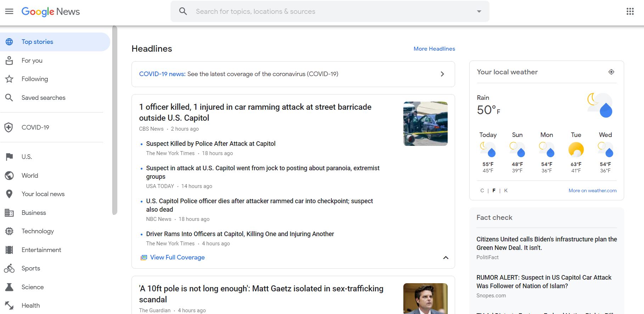
Task: Switch weather units to Celsius
Action: tap(482, 190)
